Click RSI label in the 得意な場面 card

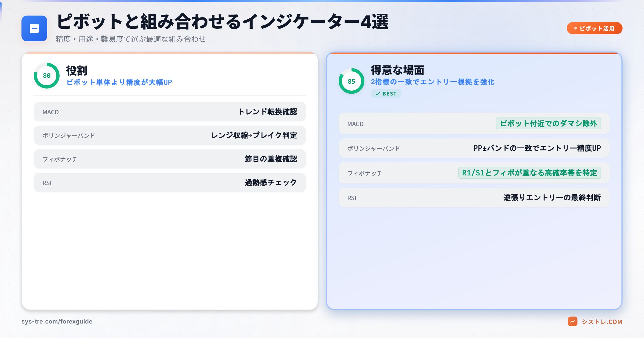(x=352, y=198)
